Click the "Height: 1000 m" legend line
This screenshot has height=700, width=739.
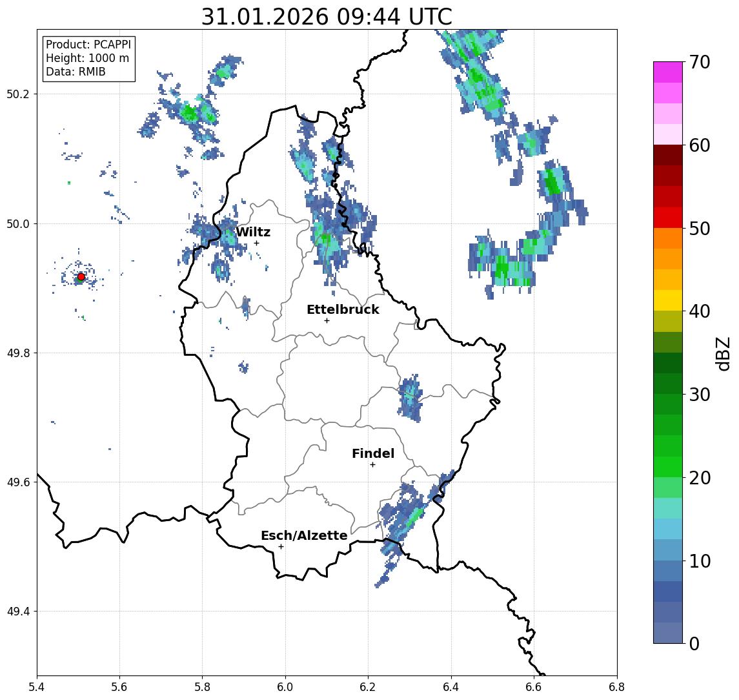(x=87, y=58)
